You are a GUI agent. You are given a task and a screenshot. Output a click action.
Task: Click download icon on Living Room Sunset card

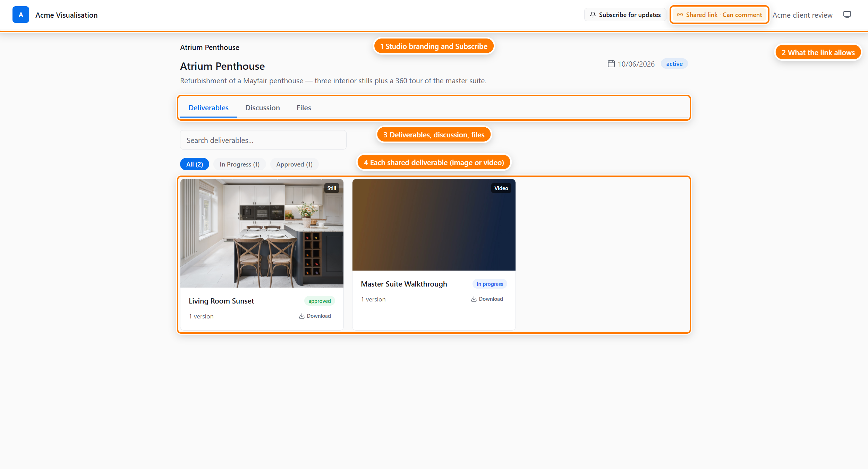pyautogui.click(x=301, y=316)
